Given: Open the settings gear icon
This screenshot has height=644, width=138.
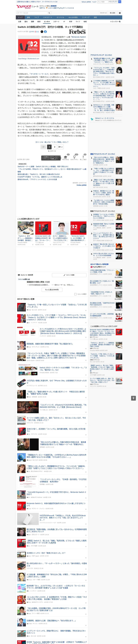Looking at the screenshot, I should [120, 13].
